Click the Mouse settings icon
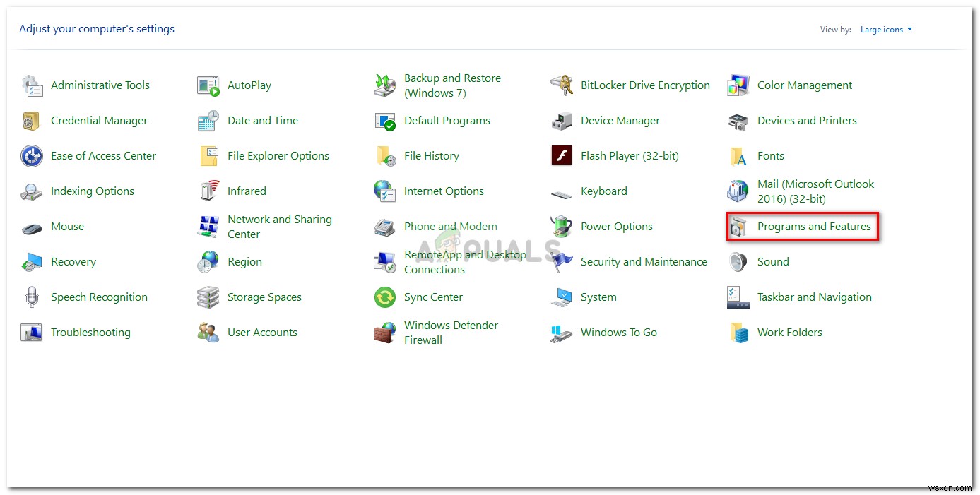980x495 pixels. [31, 226]
